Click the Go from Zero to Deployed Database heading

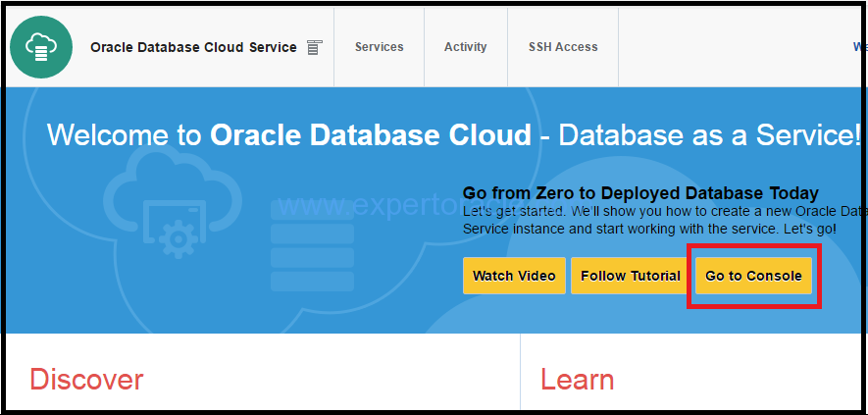tap(640, 193)
